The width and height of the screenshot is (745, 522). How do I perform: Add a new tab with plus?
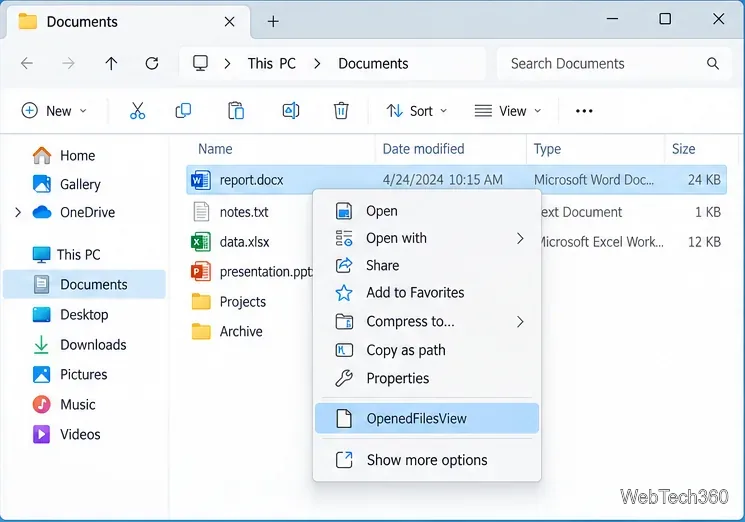tap(273, 21)
